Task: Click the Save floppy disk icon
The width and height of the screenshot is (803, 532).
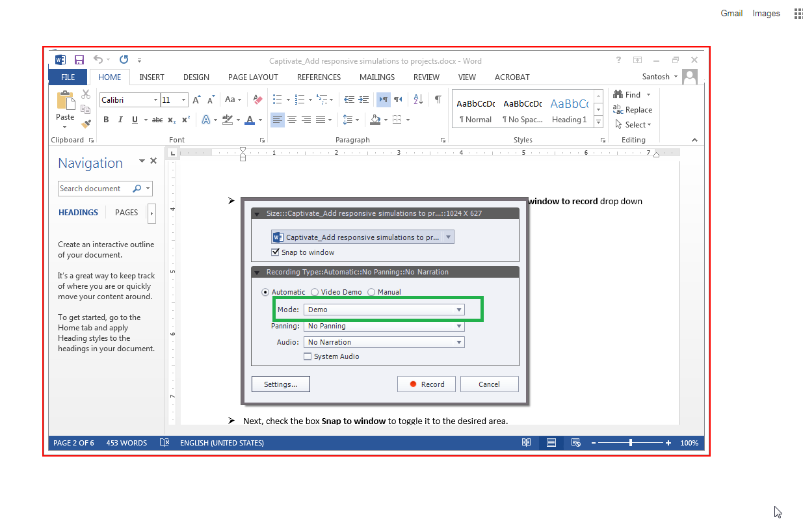Action: click(79, 60)
